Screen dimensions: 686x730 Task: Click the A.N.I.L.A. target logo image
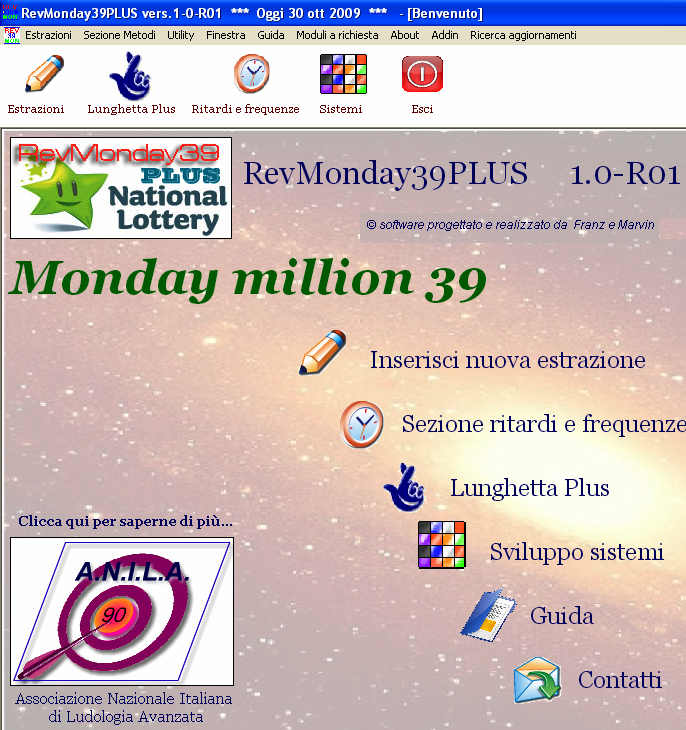tap(122, 611)
